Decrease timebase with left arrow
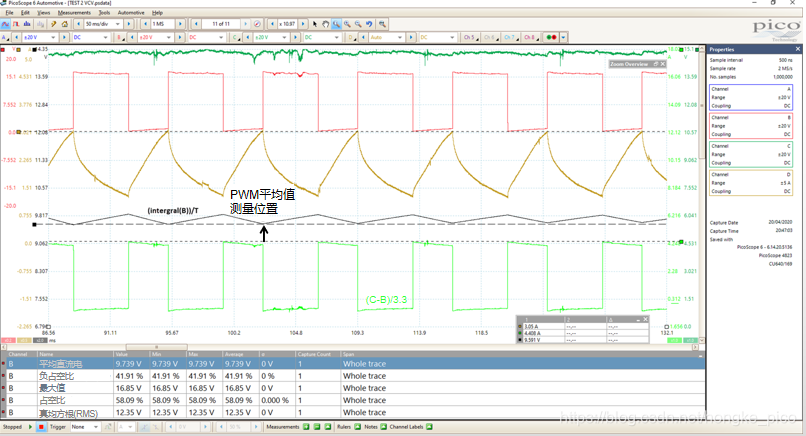 [x=78, y=24]
